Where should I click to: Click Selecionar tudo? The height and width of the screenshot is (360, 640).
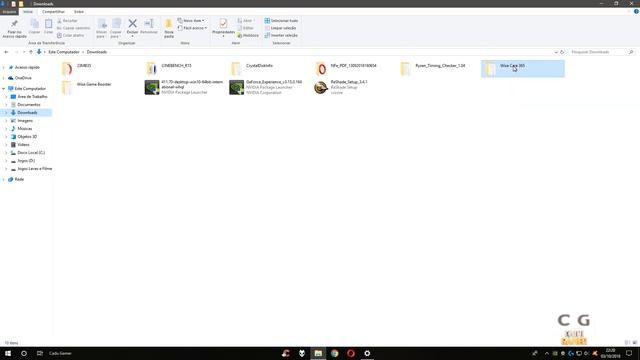(281, 20)
